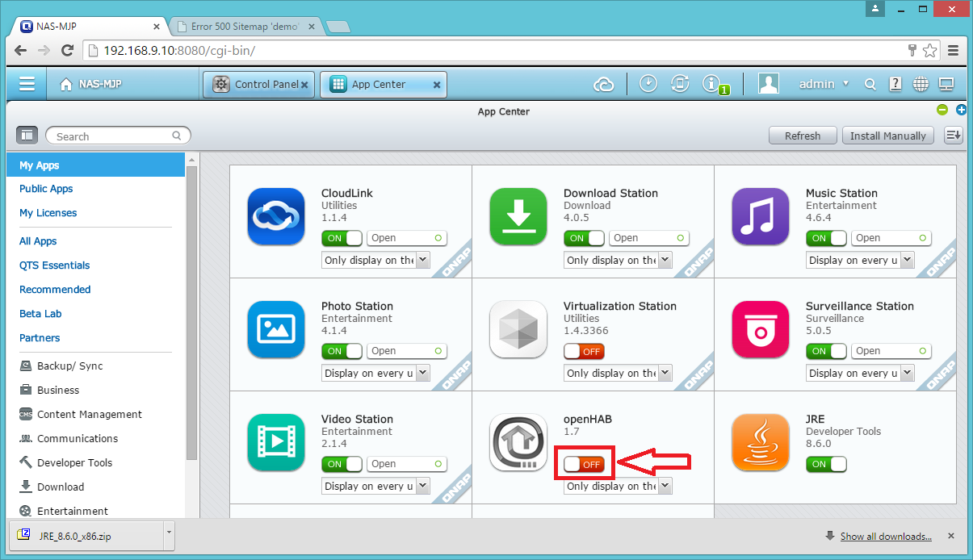Open CloudLink display option dropdown
The height and width of the screenshot is (560, 973).
point(375,260)
